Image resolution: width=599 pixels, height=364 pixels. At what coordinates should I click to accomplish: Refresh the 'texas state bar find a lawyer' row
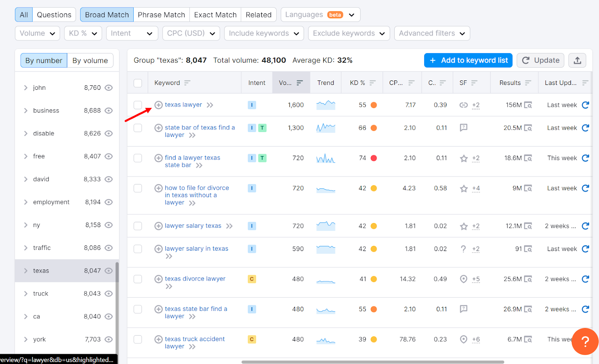tap(586, 309)
